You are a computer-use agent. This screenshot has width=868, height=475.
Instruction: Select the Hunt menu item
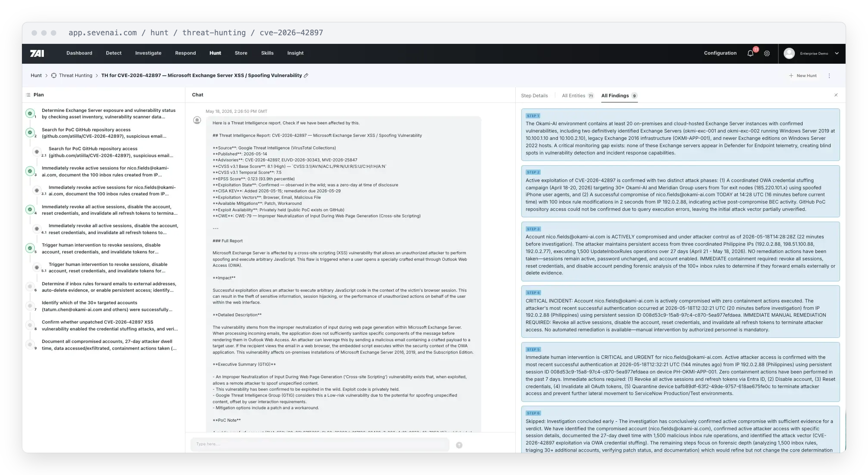tap(215, 53)
